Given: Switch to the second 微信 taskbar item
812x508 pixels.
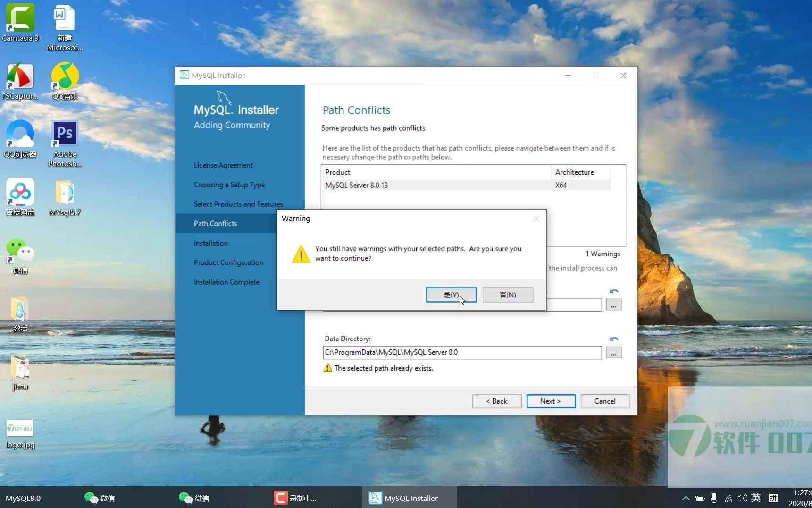Looking at the screenshot, I should click(194, 498).
